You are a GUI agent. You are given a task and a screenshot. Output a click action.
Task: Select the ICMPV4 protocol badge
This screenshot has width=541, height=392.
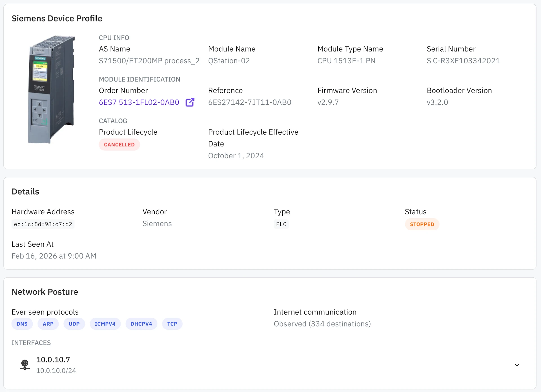[105, 324]
